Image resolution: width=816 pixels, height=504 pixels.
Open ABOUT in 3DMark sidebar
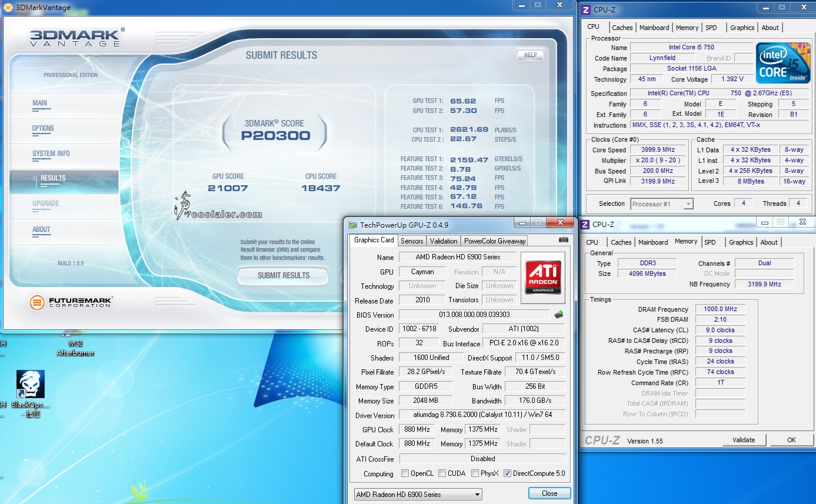(x=41, y=230)
